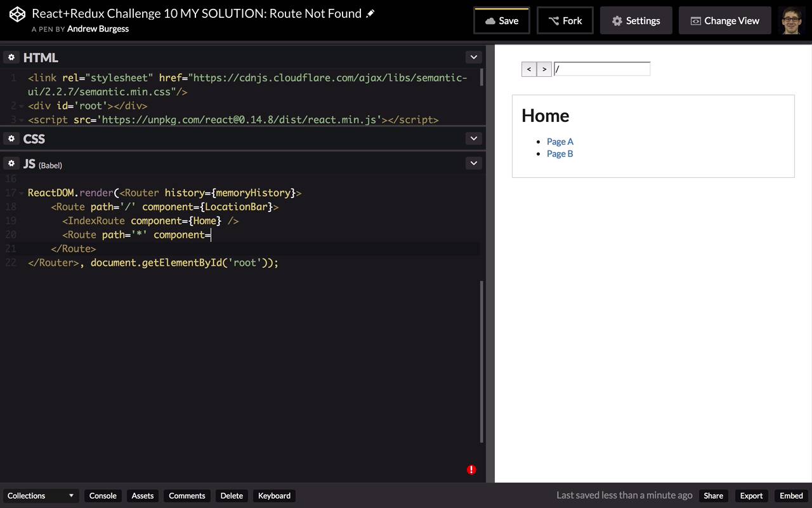This screenshot has height=508, width=812.
Task: Open the Console panel
Action: click(x=103, y=496)
